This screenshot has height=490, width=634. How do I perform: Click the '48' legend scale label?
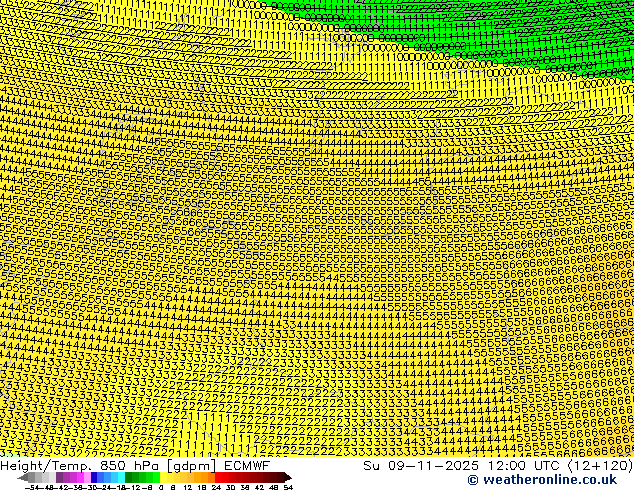tap(274, 487)
